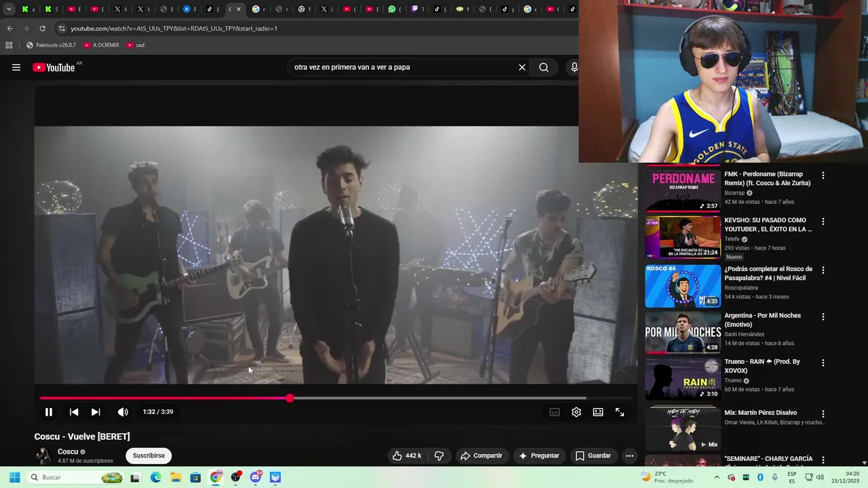This screenshot has height=488, width=868.
Task: Open the Coscu channel name link
Action: tap(68, 451)
